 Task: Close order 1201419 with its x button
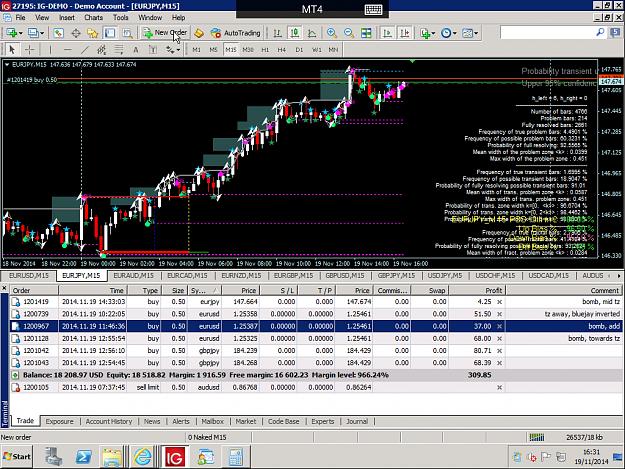point(499,302)
